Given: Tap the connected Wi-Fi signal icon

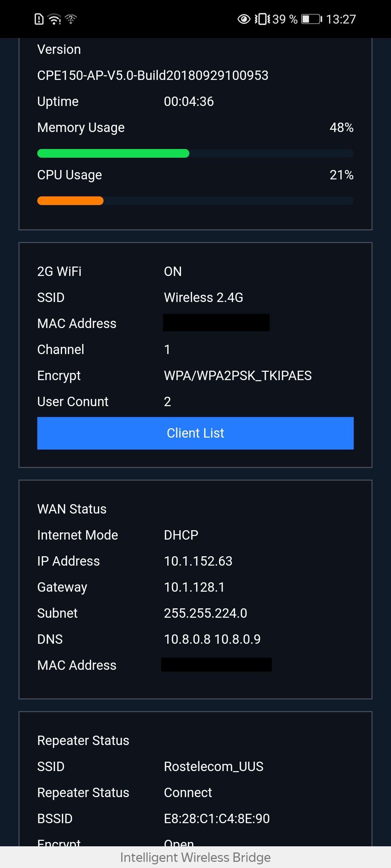Looking at the screenshot, I should click(x=55, y=19).
